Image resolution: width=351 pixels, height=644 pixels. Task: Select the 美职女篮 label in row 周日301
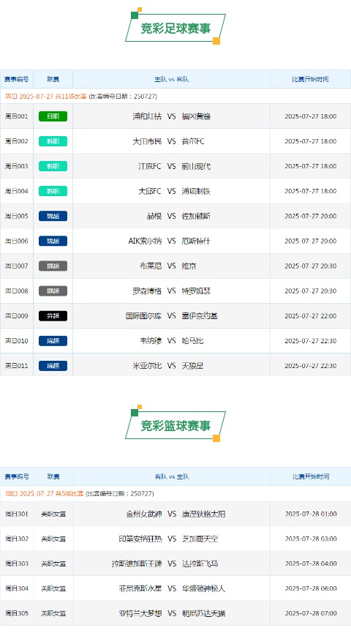click(x=53, y=514)
